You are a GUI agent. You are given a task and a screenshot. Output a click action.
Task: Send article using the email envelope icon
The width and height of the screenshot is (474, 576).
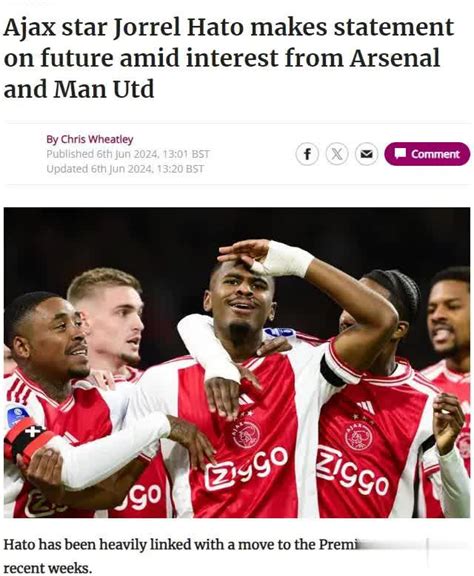click(366, 154)
